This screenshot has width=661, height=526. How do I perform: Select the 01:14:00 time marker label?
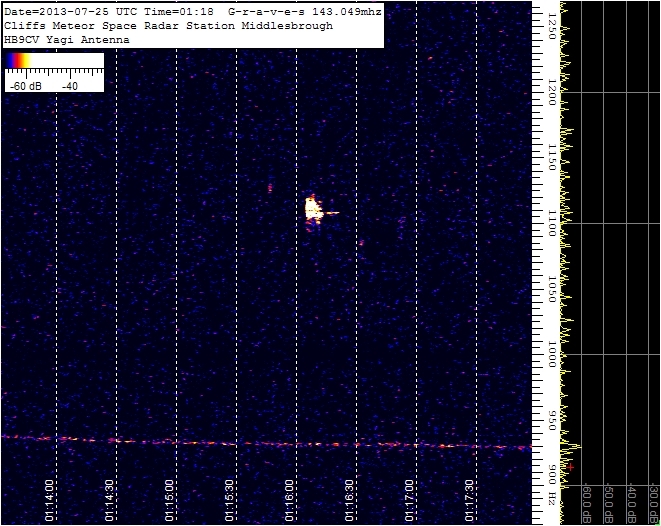50,500
